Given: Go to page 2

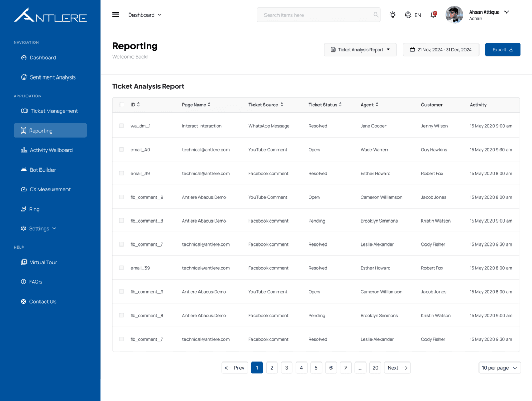Looking at the screenshot, I should click(272, 368).
